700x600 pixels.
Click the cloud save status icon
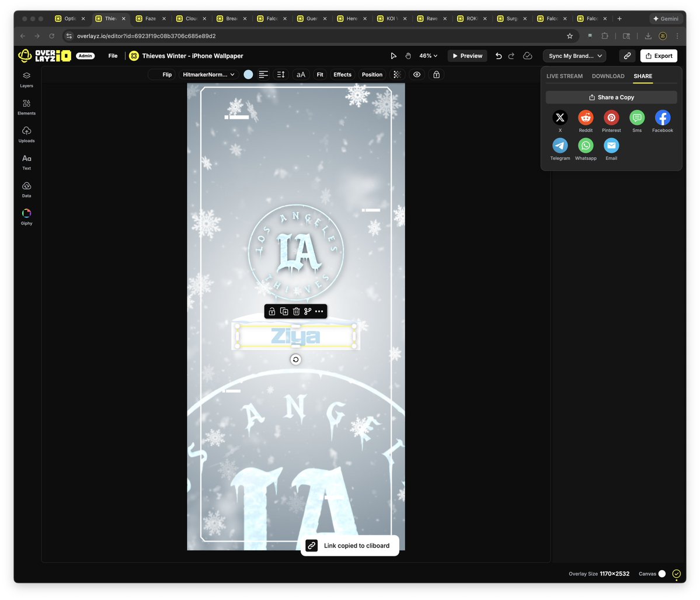[x=528, y=56]
